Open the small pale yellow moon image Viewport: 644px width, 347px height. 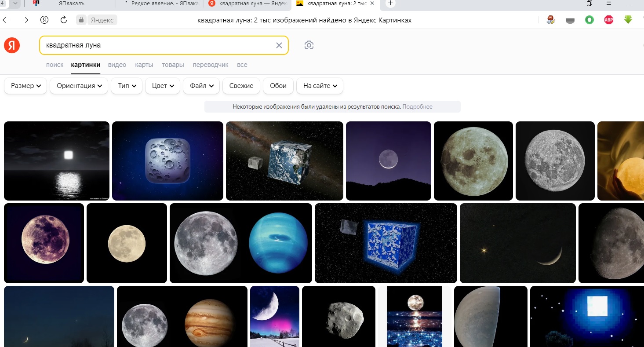click(127, 243)
